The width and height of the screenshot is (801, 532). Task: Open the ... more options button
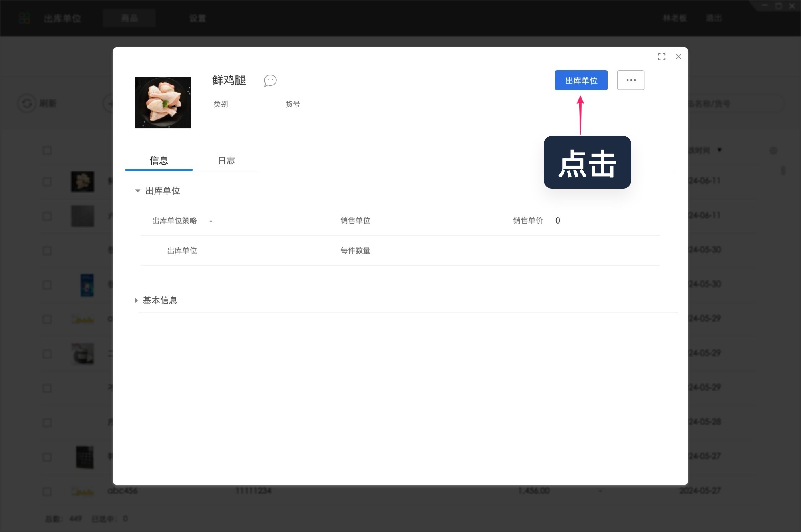pos(630,80)
